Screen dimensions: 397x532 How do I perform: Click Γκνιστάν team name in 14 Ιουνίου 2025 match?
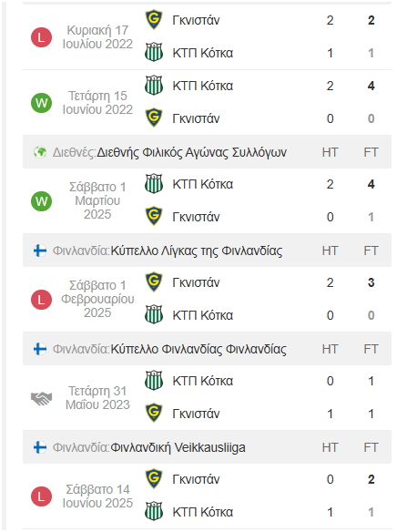click(x=196, y=479)
